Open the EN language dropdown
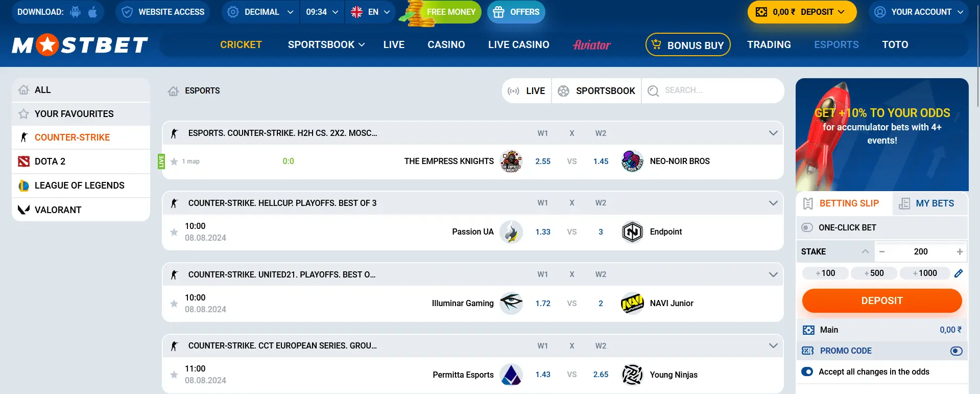The height and width of the screenshot is (394, 980). pos(371,12)
